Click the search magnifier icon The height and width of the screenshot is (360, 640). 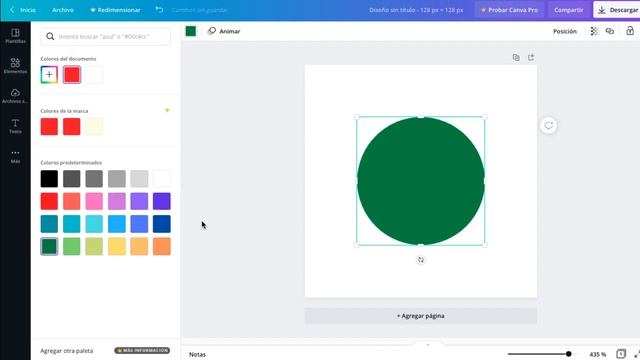point(50,36)
